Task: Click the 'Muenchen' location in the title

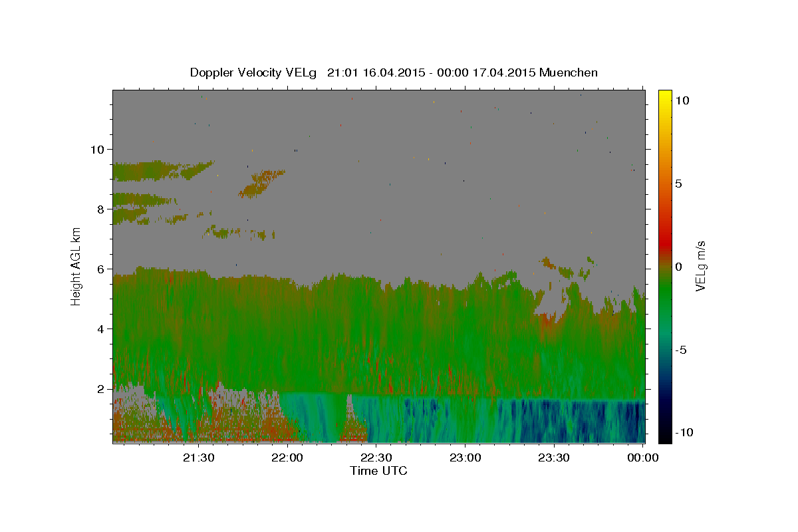Action: tap(569, 72)
